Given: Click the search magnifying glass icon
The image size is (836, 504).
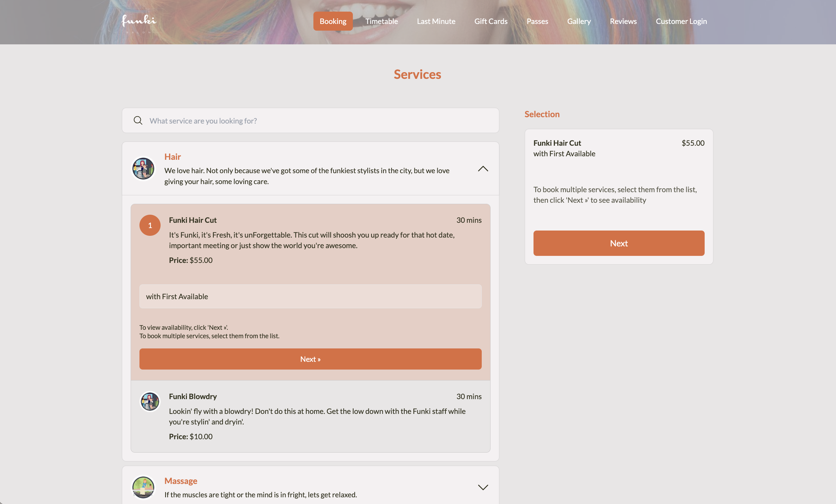Looking at the screenshot, I should click(x=138, y=120).
